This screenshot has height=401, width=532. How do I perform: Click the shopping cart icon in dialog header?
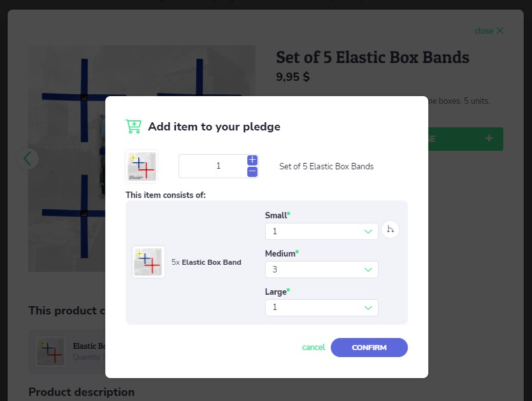(133, 127)
